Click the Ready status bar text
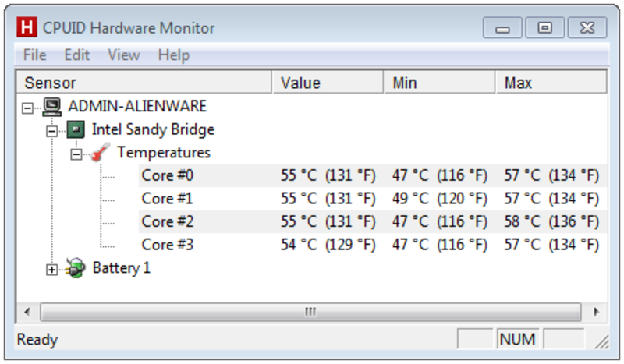The image size is (624, 364). point(37,340)
